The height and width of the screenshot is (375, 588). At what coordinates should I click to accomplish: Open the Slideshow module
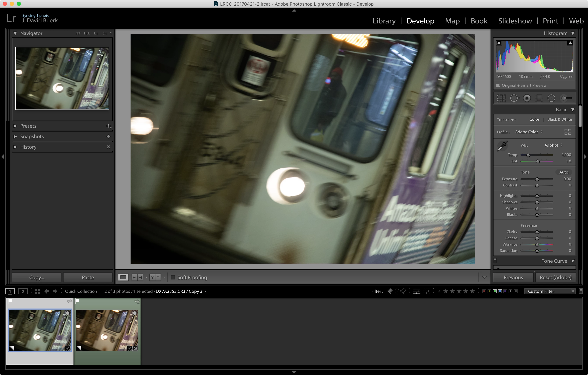click(x=515, y=21)
